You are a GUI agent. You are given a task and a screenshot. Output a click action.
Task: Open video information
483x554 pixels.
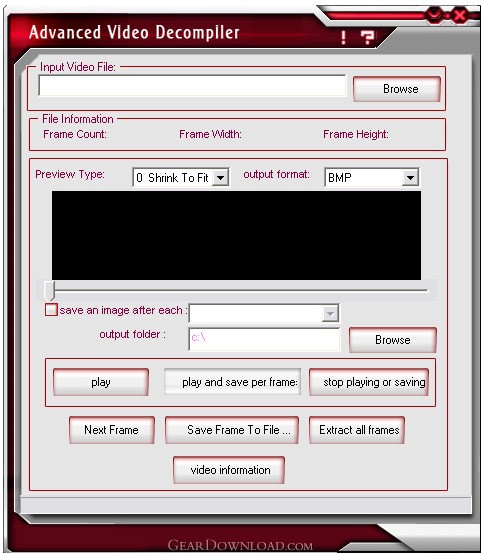coord(229,470)
